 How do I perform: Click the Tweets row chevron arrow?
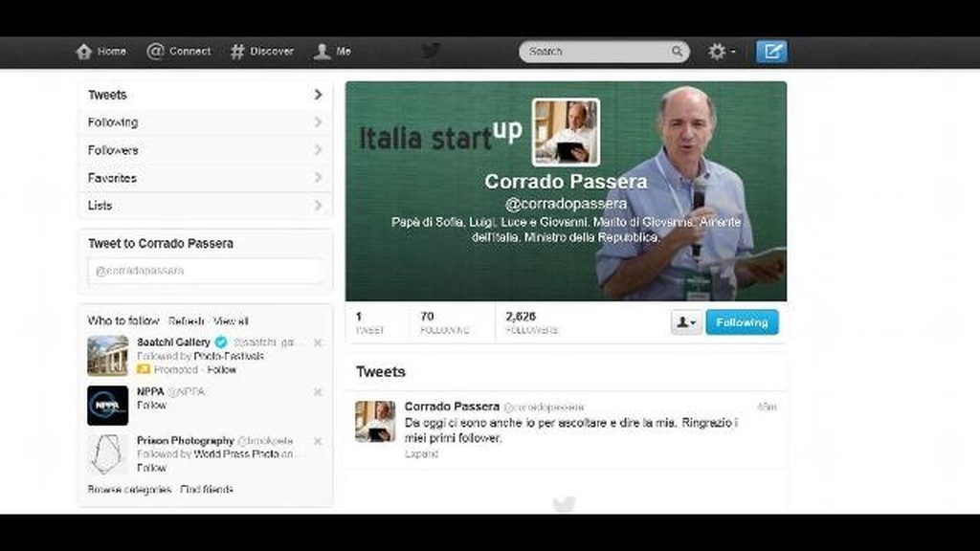click(x=318, y=95)
